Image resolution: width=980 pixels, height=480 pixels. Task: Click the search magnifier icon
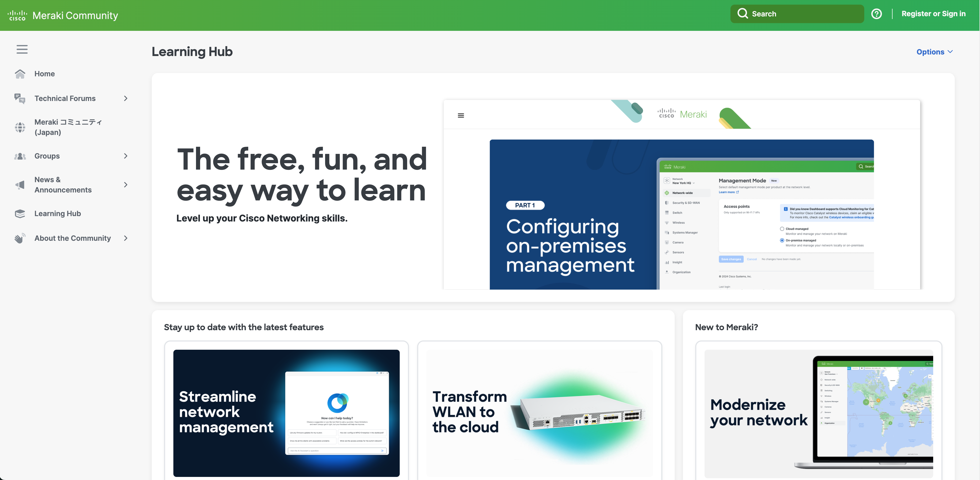(x=743, y=14)
